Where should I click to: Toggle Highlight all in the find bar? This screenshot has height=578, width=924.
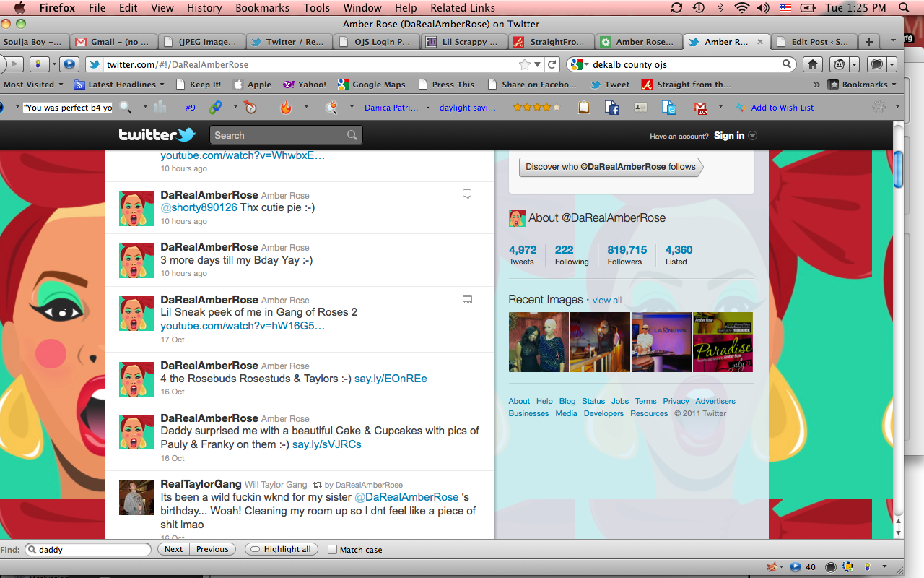pyautogui.click(x=281, y=550)
